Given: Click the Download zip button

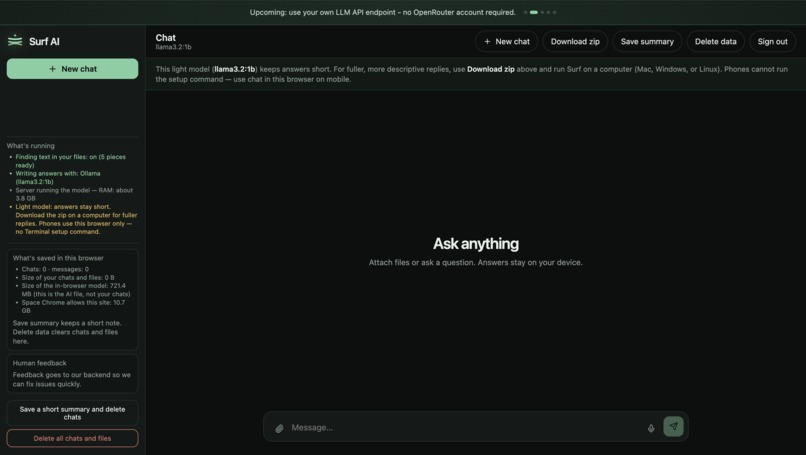Looking at the screenshot, I should 575,42.
